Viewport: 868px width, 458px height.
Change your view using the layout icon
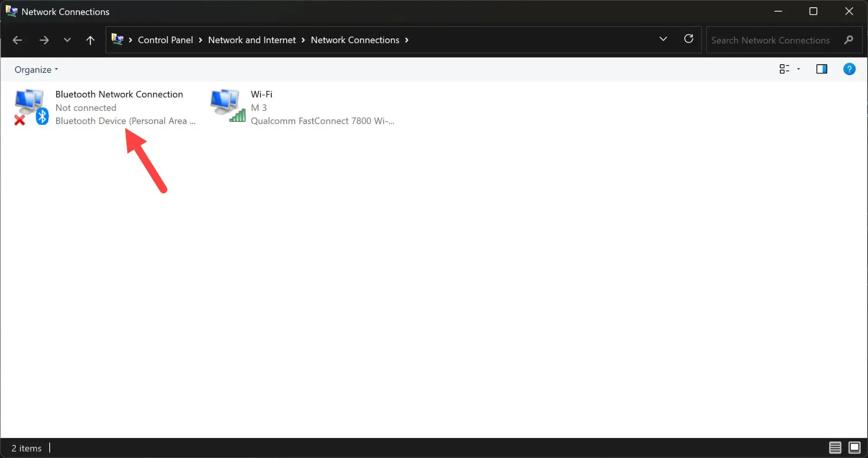784,69
